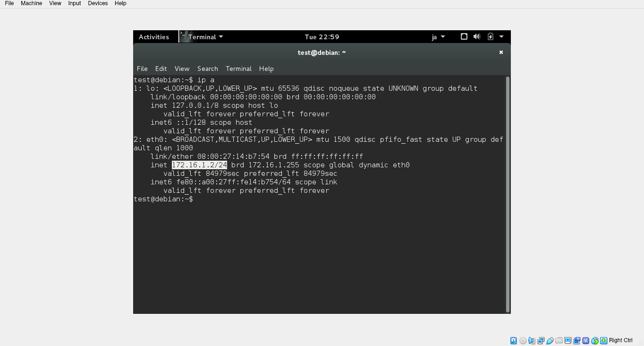This screenshot has width=644, height=346.
Task: Open the Activities overview
Action: click(x=154, y=37)
